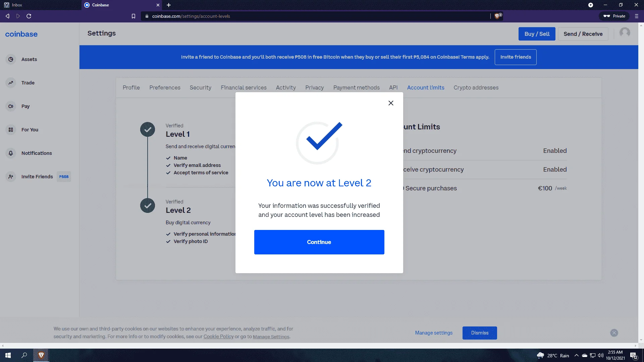Screen dimensions: 644x362
Task: Click the Continue button
Action: pos(319,242)
